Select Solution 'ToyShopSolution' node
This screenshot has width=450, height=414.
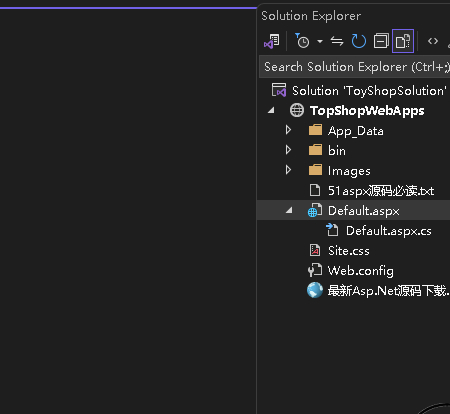pyautogui.click(x=369, y=91)
